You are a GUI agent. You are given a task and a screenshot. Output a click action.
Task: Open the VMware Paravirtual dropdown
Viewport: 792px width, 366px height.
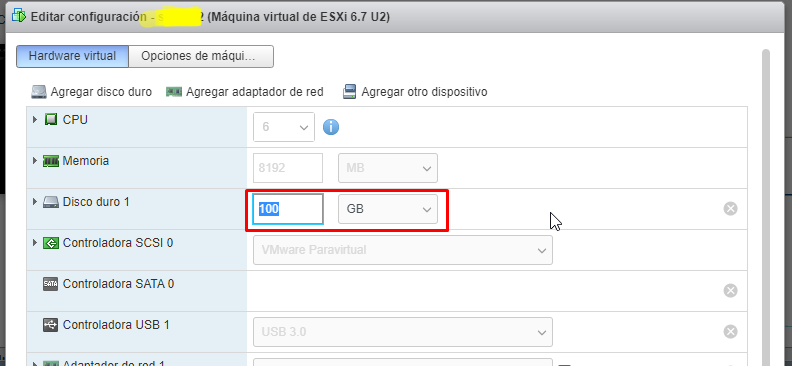(403, 250)
